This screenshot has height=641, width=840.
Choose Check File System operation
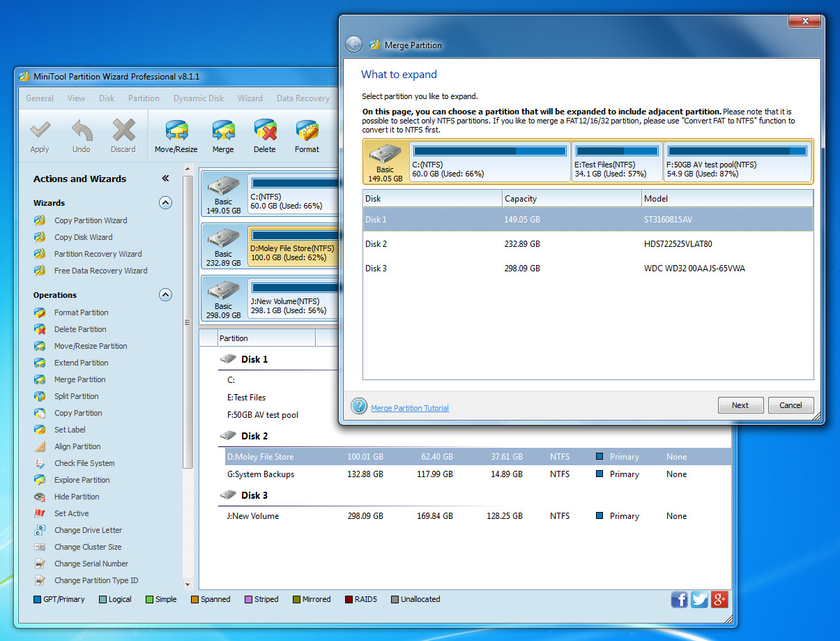[84, 463]
